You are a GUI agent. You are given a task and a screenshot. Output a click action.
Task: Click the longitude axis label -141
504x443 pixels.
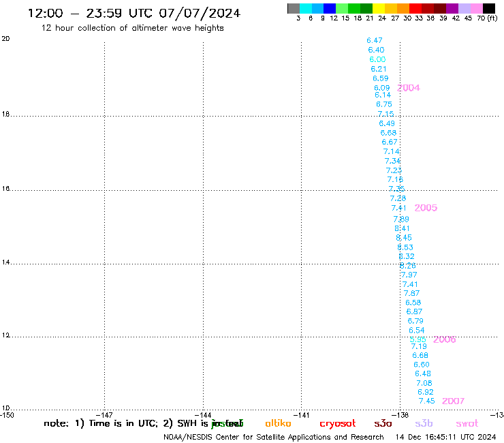[x=301, y=415]
